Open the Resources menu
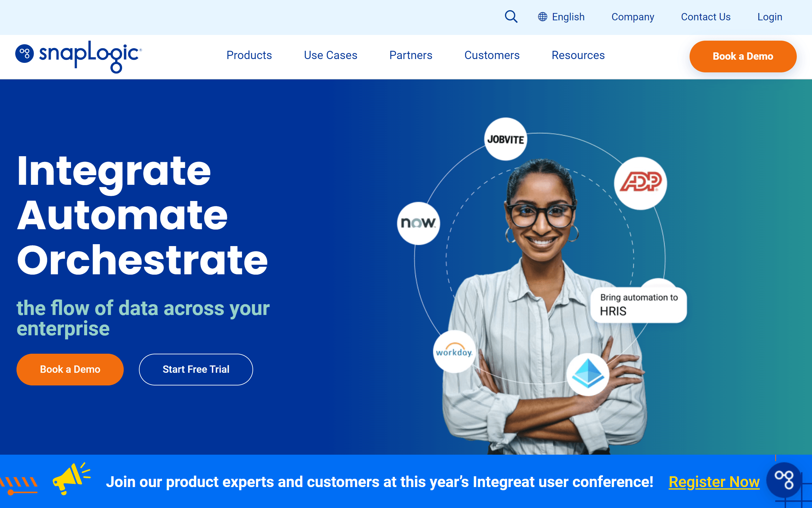The width and height of the screenshot is (812, 508). coord(578,55)
